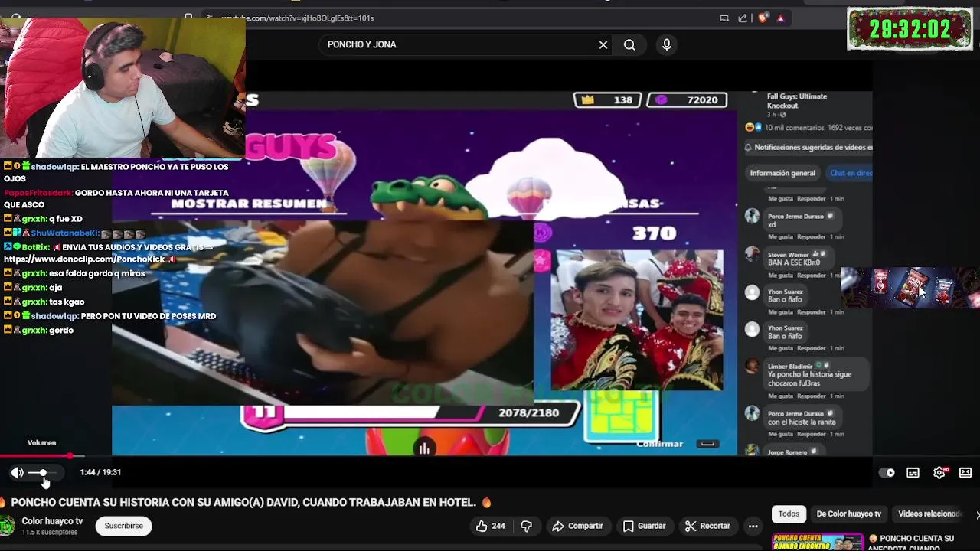This screenshot has height=551, width=980.
Task: Click Responder under Limber Bladimir's comment
Action: tap(811, 396)
